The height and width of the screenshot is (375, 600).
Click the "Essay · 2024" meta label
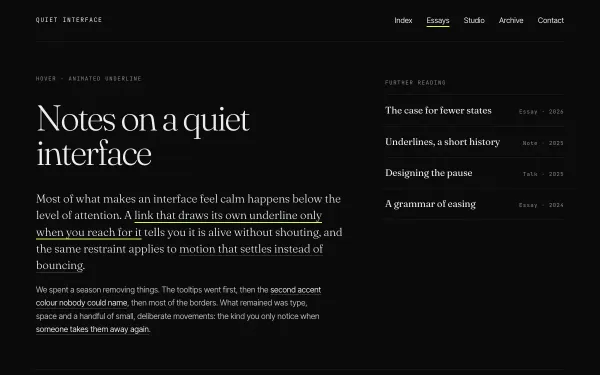[x=541, y=205]
